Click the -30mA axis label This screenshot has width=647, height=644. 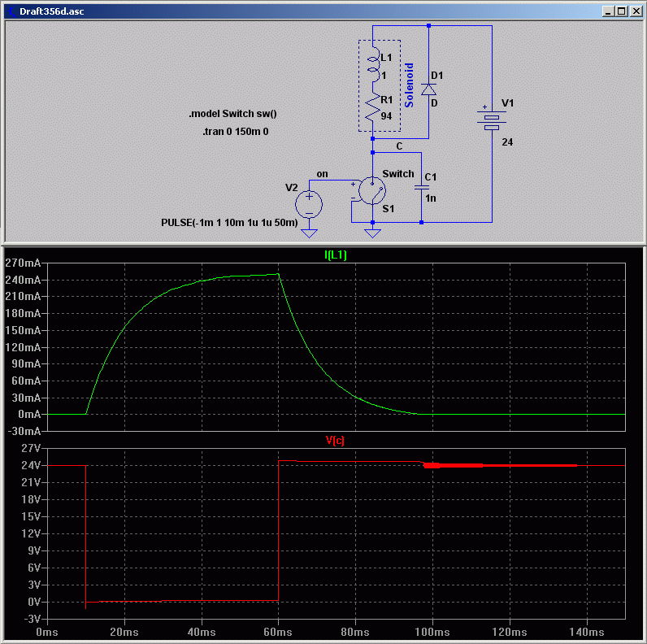(24, 431)
